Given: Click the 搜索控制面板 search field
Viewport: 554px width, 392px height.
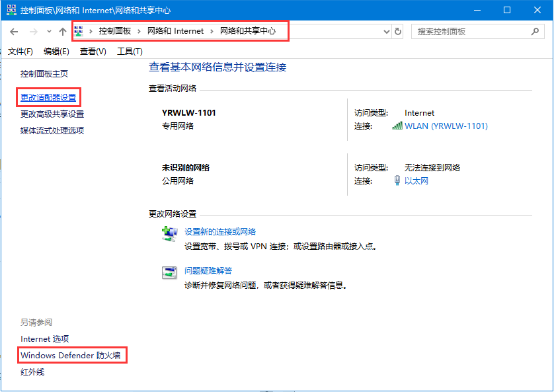Looking at the screenshot, I should [x=469, y=31].
